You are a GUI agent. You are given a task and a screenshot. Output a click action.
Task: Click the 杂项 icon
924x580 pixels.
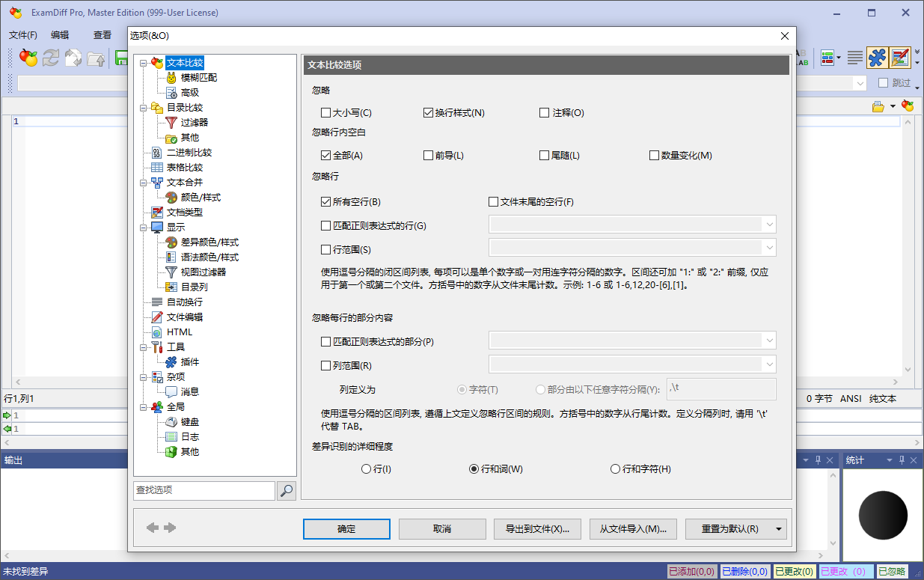coord(157,377)
